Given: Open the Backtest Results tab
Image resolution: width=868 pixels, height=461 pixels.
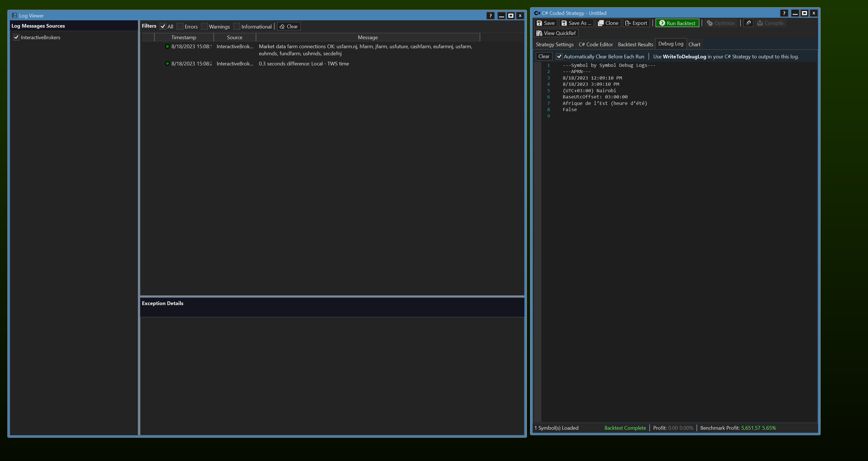Looking at the screenshot, I should click(635, 45).
